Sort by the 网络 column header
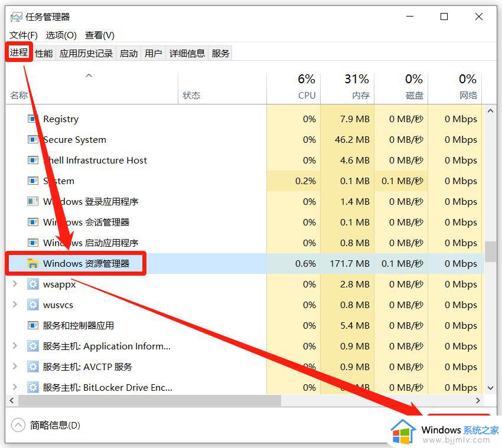Viewport: 502px width, 448px height. coord(455,88)
